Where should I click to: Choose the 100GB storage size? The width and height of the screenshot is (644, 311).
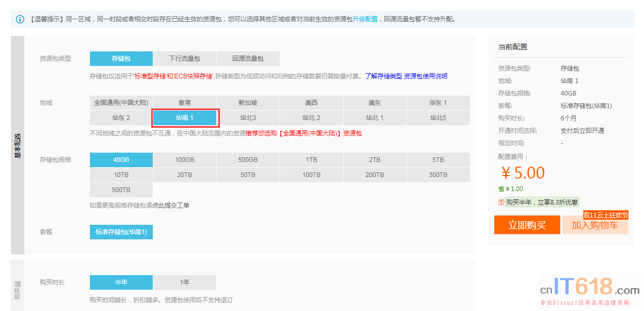tap(185, 160)
